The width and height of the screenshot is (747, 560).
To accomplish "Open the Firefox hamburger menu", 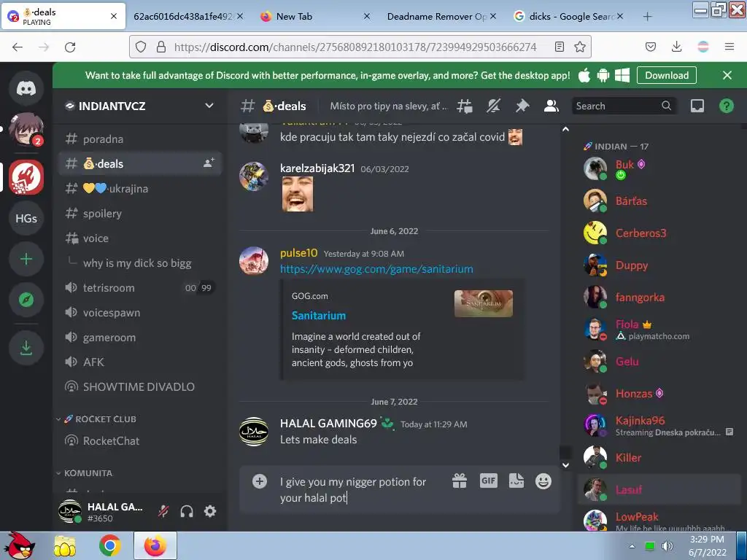I will (x=729, y=47).
